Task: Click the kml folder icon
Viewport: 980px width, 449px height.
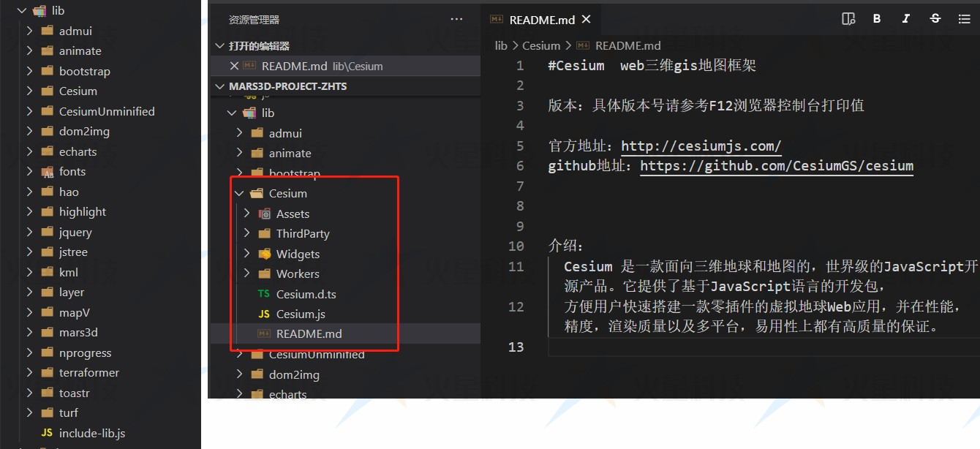Action: [x=48, y=272]
